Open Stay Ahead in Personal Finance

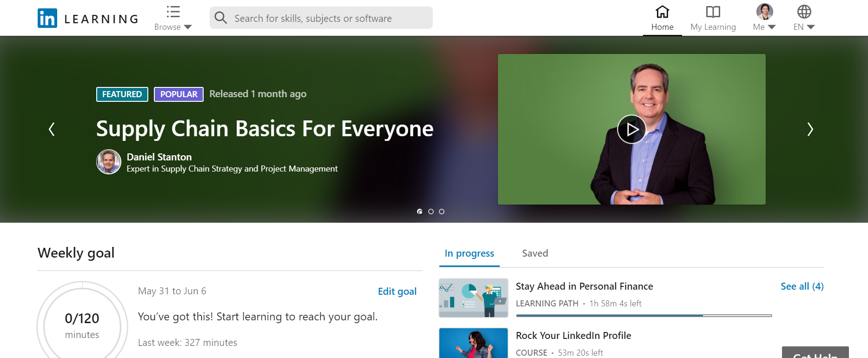click(x=584, y=286)
